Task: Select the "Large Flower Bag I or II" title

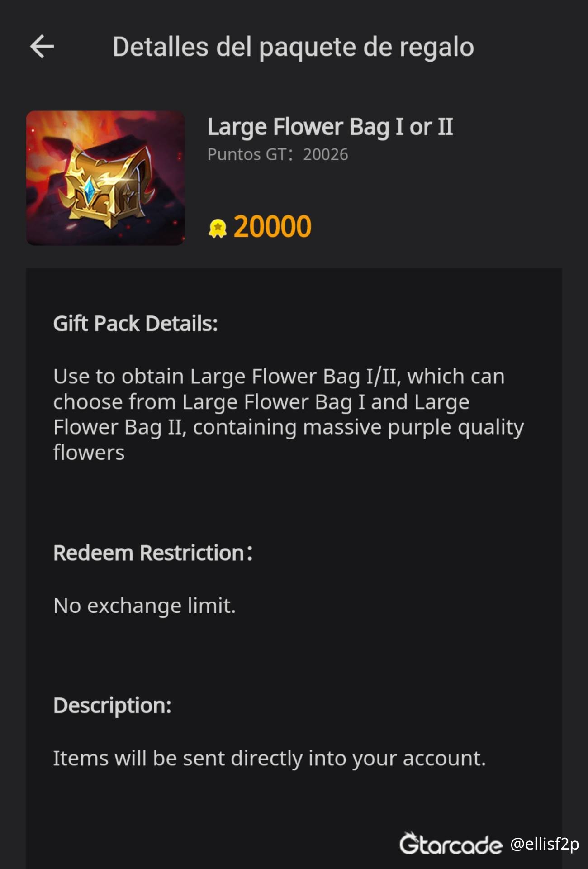Action: coord(330,127)
